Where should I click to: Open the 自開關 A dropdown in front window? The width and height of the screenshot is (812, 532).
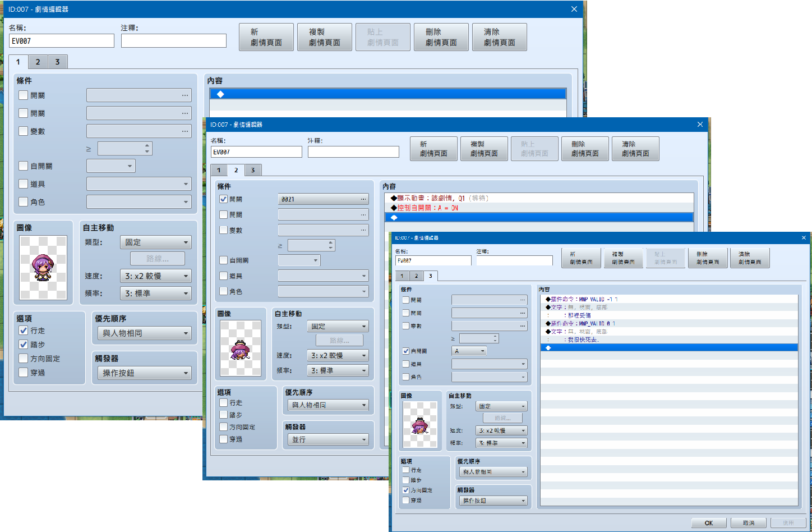pos(469,351)
